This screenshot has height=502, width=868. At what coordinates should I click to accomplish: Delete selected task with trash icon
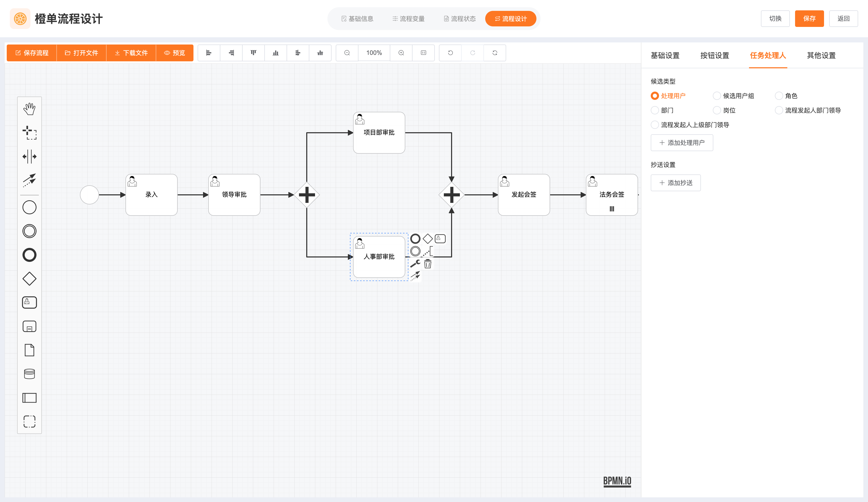(x=428, y=264)
